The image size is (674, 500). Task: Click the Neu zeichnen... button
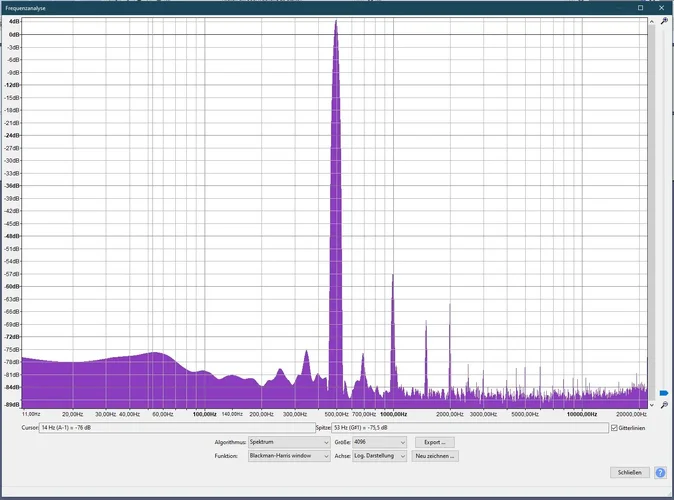coord(435,456)
